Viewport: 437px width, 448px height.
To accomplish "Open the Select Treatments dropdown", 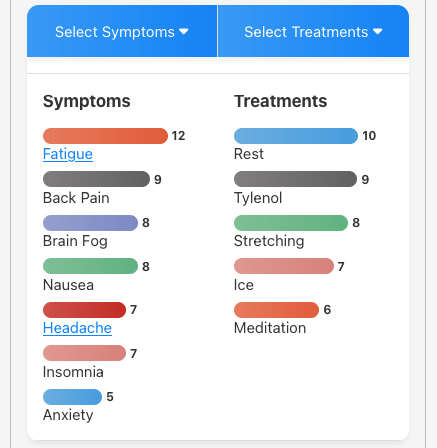I will (x=313, y=31).
